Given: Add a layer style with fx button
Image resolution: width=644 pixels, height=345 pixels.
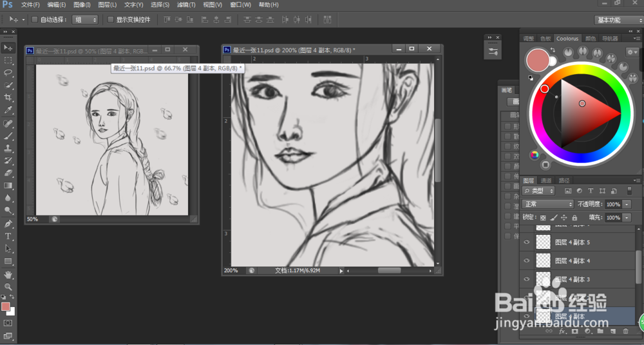Looking at the screenshot, I should (562, 331).
